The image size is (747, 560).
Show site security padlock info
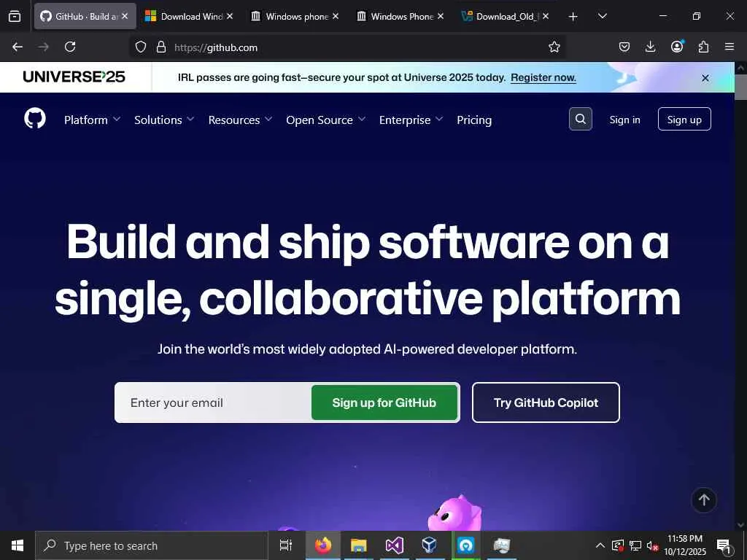click(x=161, y=47)
